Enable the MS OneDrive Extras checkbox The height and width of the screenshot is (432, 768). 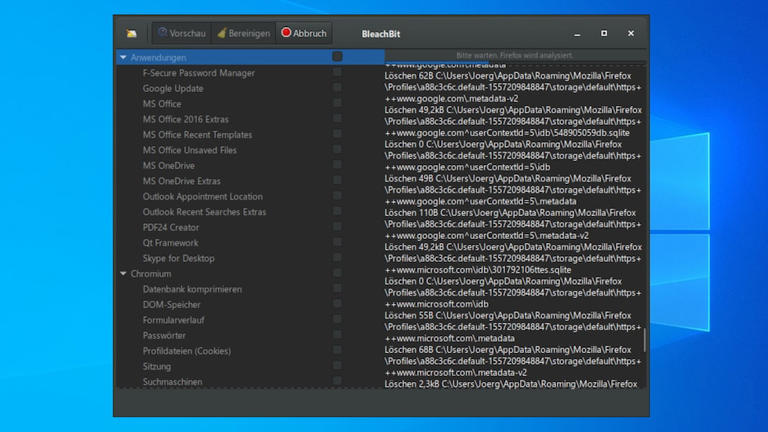coord(337,180)
